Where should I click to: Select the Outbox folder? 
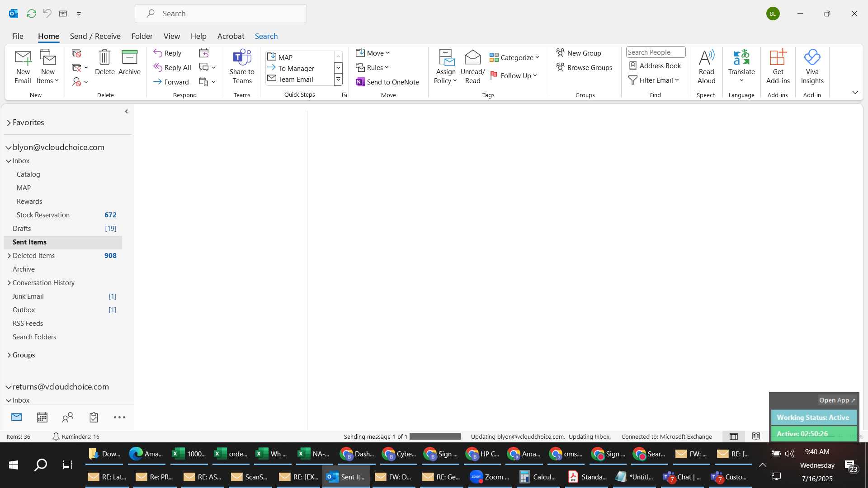click(62, 310)
